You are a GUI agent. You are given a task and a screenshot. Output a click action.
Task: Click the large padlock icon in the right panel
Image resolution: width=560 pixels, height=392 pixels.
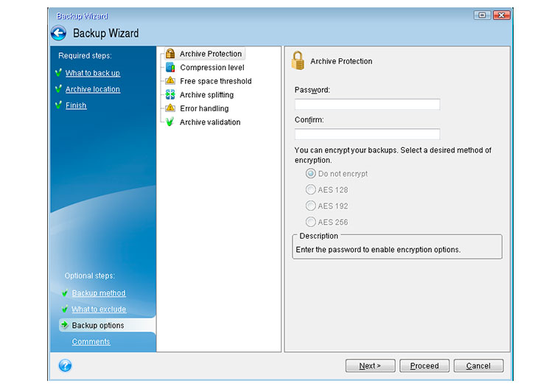click(298, 60)
